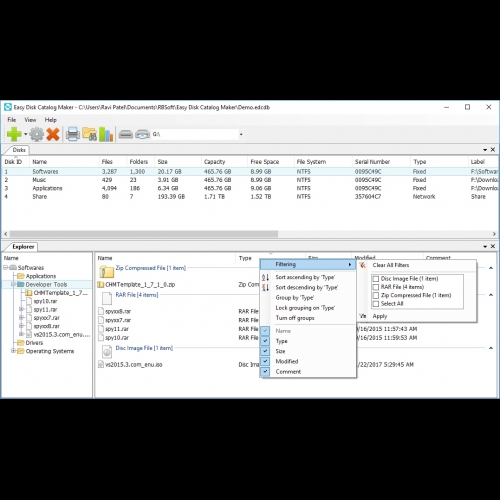Click the Disks horizontal scrollbar thumb
500x500 pixels.
(x=144, y=234)
